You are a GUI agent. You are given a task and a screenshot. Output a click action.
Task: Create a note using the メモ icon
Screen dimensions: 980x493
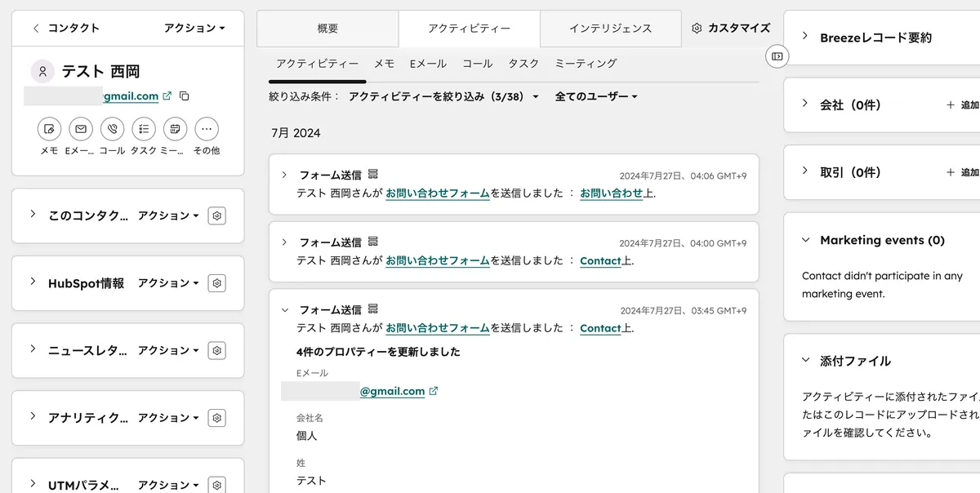[x=49, y=129]
